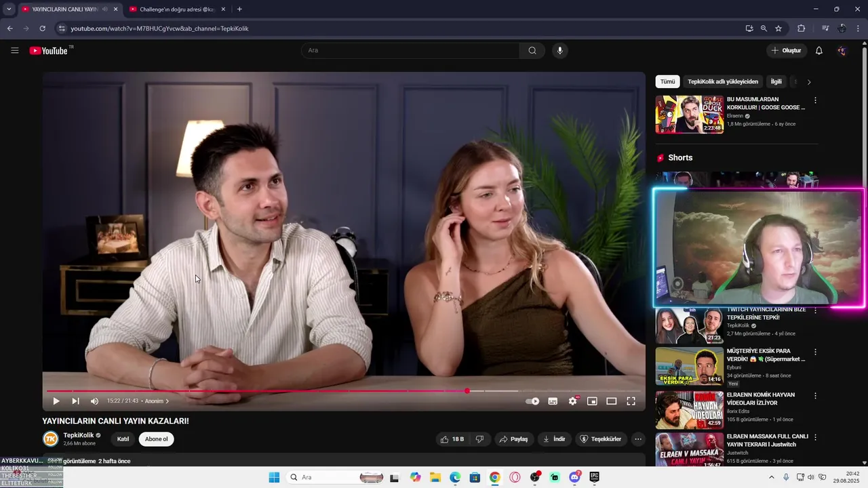Open Chrome media controls icon
The width and height of the screenshot is (868, 488).
click(x=825, y=28)
